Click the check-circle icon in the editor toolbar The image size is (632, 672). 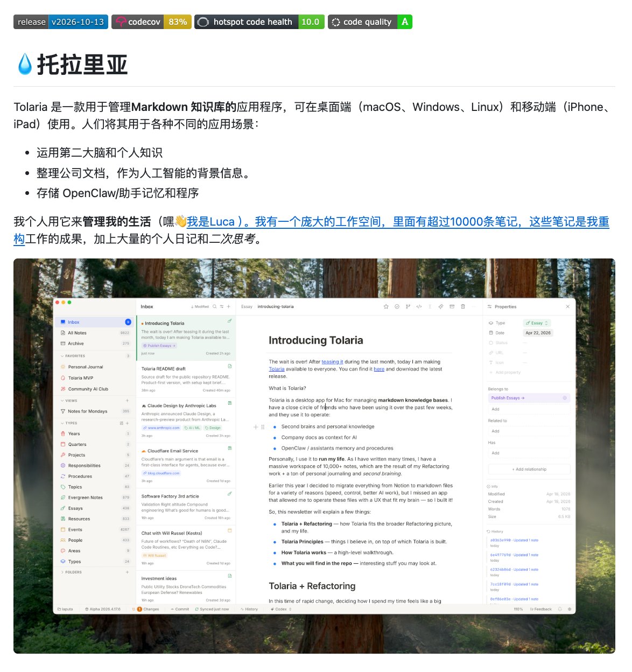(397, 306)
